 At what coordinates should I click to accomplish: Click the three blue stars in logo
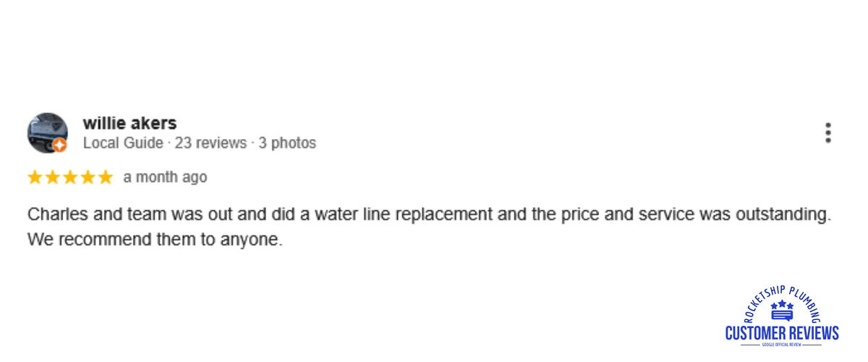[x=782, y=306]
